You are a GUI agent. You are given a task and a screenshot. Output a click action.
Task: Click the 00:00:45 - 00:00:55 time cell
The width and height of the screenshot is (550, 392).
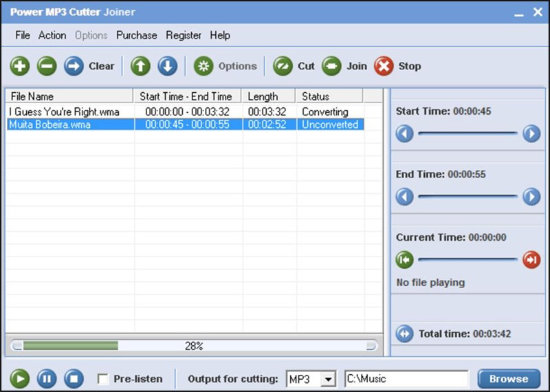187,124
